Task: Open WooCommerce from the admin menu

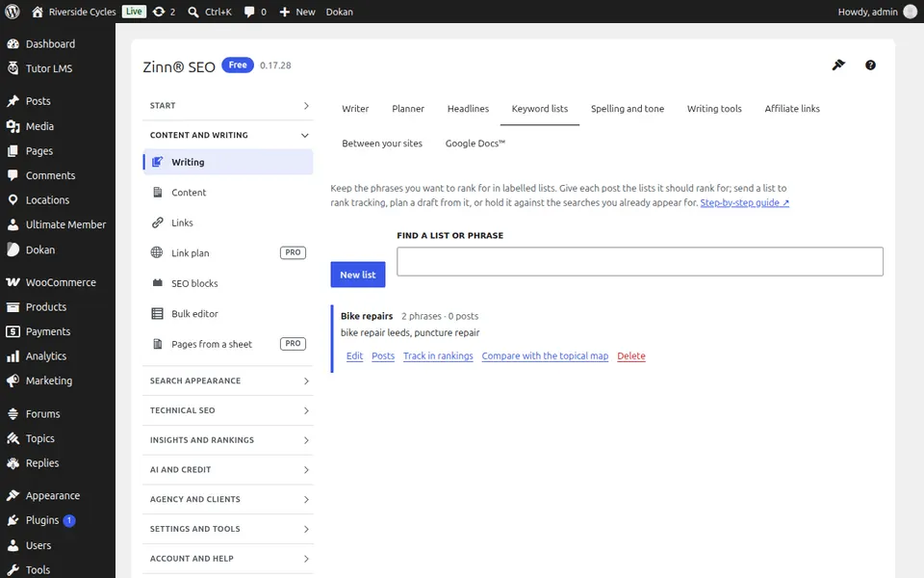Action: (58, 282)
